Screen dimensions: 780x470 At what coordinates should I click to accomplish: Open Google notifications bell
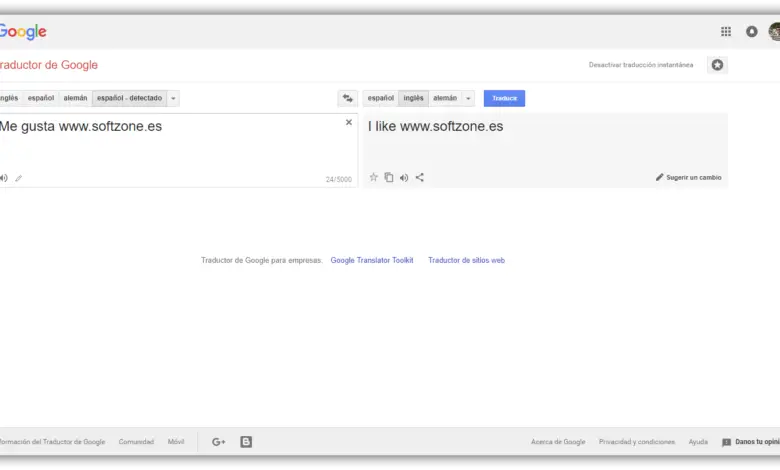coord(752,32)
